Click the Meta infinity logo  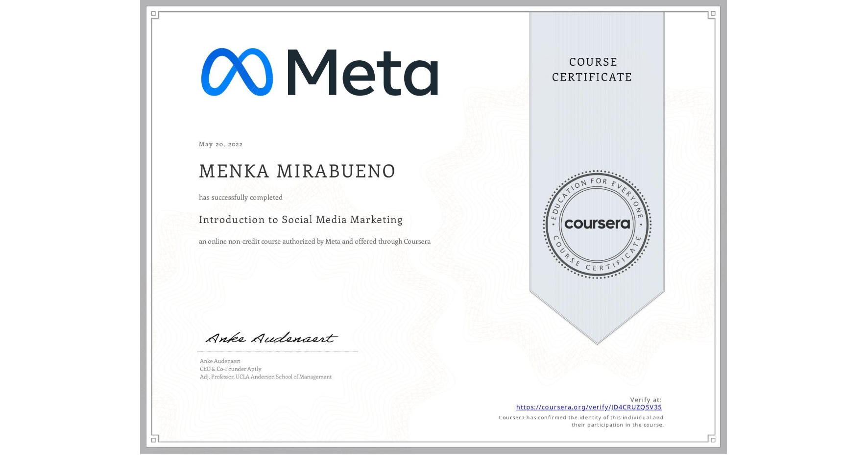(x=239, y=73)
